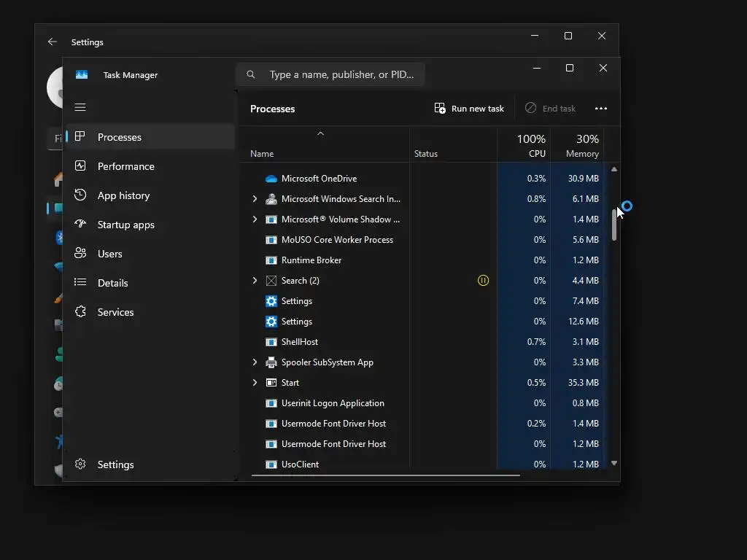Viewport: 747px width, 560px height.
Task: Click the Run new task button
Action: pyautogui.click(x=469, y=109)
